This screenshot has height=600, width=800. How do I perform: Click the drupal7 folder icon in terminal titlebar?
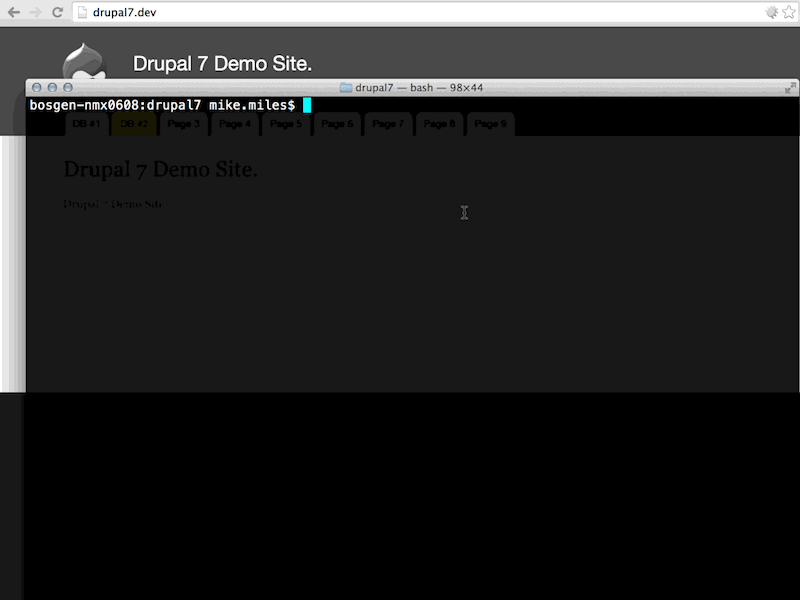pos(345,87)
